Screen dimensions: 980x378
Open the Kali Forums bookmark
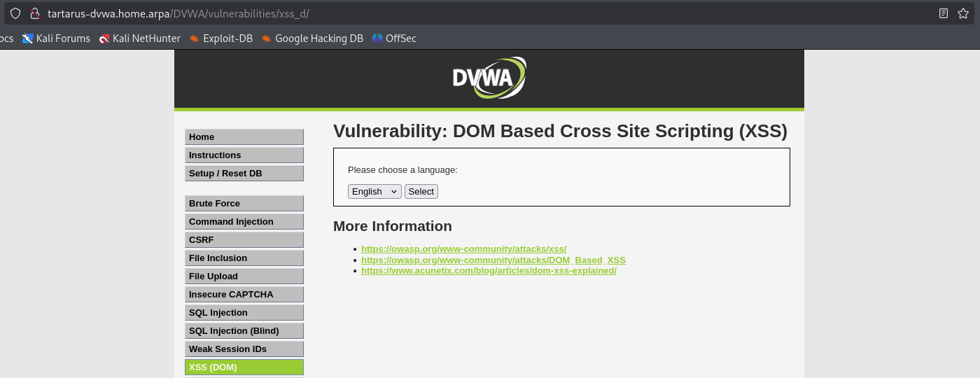pyautogui.click(x=56, y=38)
